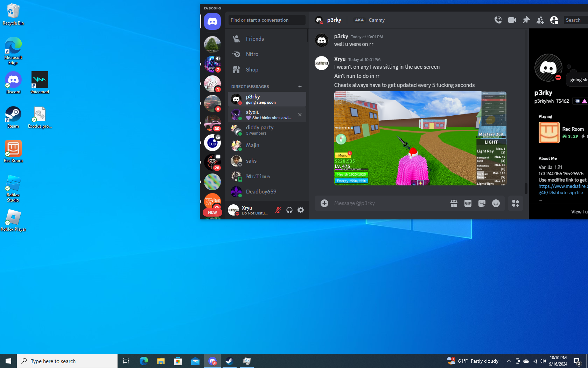This screenshot has height=368, width=588.
Task: Open the apps launcher button
Action: click(x=516, y=203)
